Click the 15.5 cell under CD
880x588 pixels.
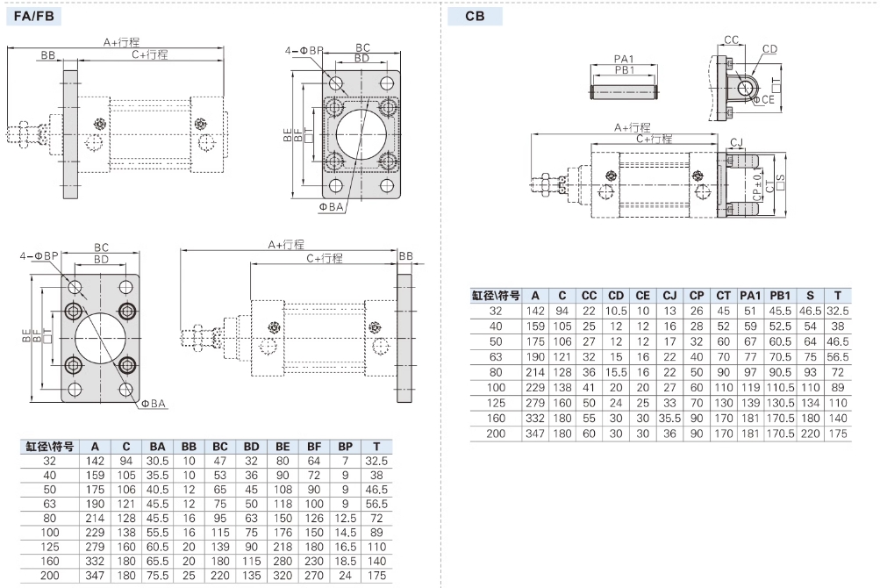(x=616, y=372)
